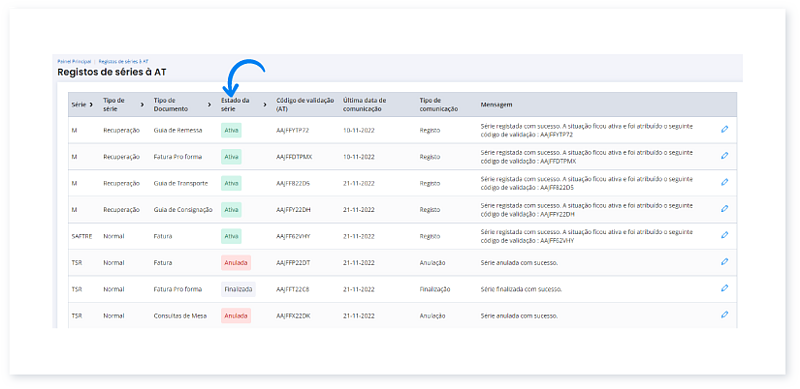The width and height of the screenshot is (800, 389).
Task: Edit the Guia de Transporte series
Action: [724, 182]
